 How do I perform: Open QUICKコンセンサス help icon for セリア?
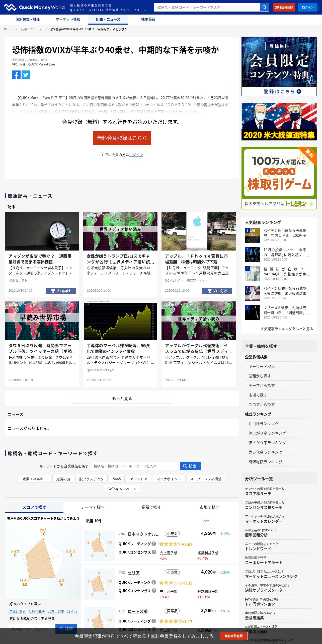click(154, 591)
